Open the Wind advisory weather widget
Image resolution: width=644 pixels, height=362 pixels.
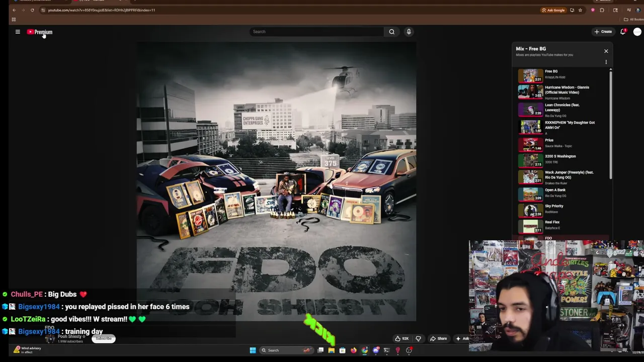point(27,349)
